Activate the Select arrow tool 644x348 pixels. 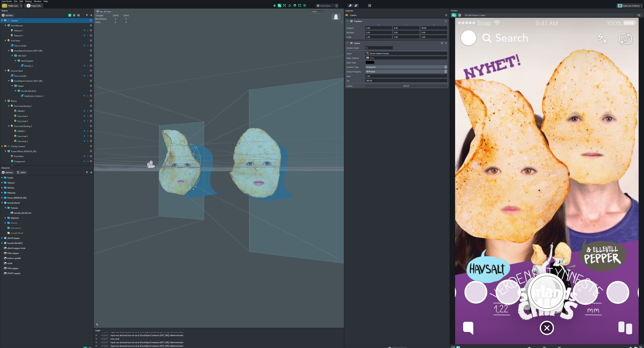pos(279,6)
